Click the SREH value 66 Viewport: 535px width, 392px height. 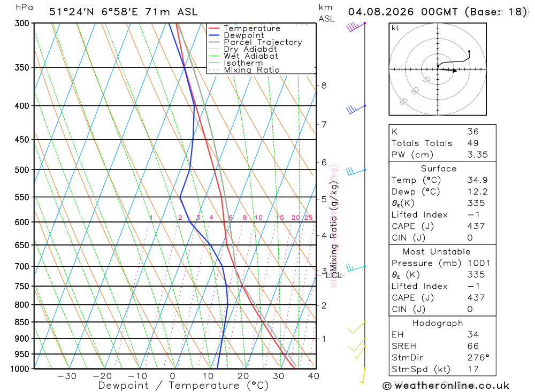pyautogui.click(x=473, y=347)
